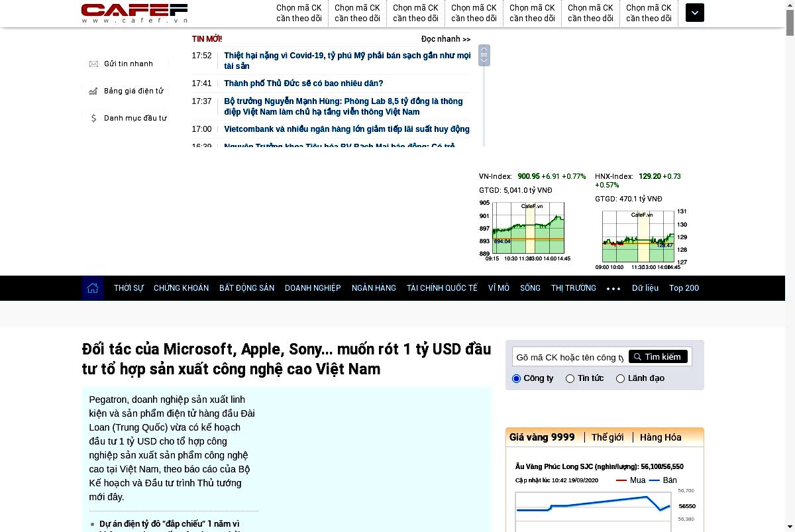Open the chart icon for Bảng giá điện tử
The height and width of the screenshot is (532, 795).
click(93, 91)
